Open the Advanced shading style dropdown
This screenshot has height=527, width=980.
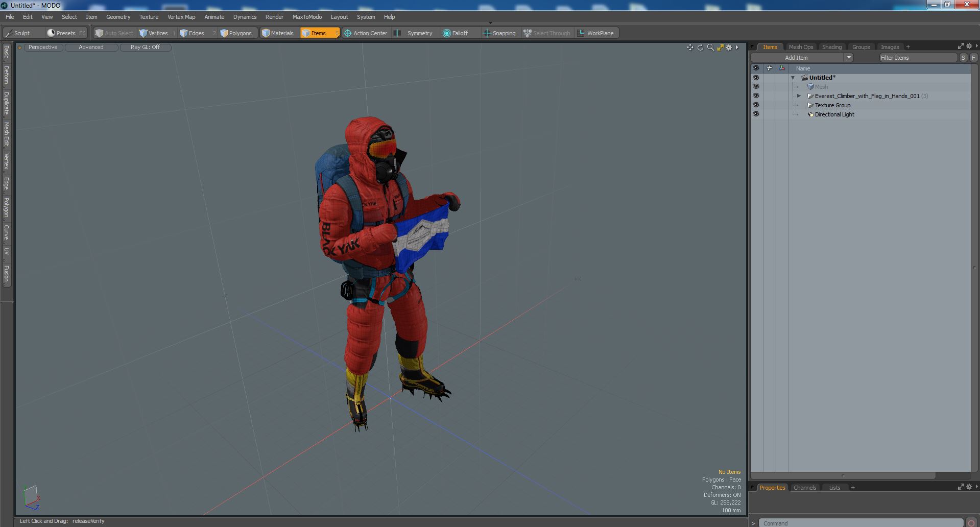click(91, 47)
